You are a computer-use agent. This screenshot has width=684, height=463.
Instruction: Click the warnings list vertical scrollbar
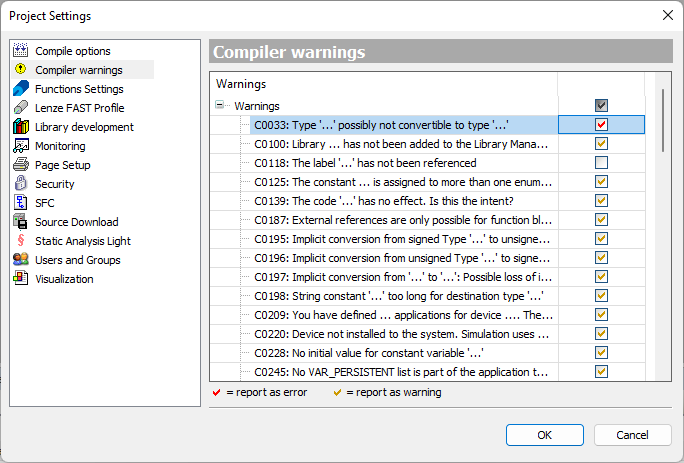[663, 120]
